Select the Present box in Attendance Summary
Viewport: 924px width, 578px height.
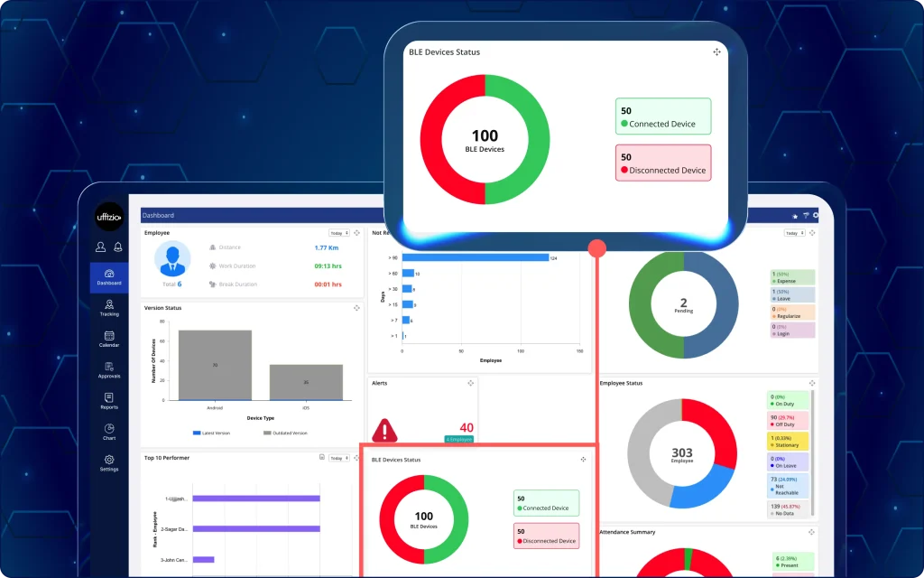coord(793,562)
